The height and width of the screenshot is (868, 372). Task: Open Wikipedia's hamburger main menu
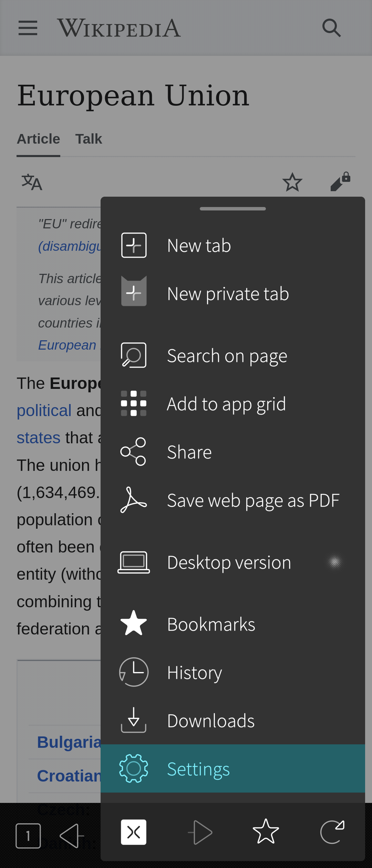pos(28,28)
